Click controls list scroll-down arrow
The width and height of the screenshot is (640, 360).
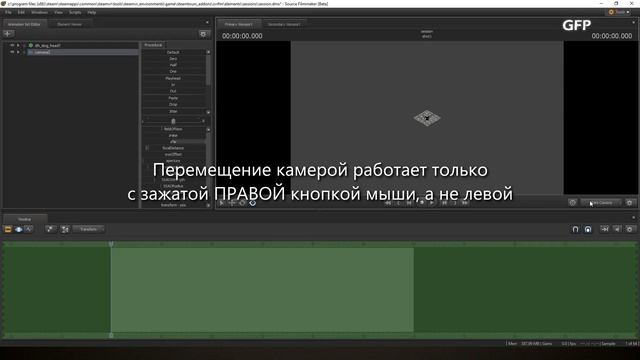(x=208, y=205)
